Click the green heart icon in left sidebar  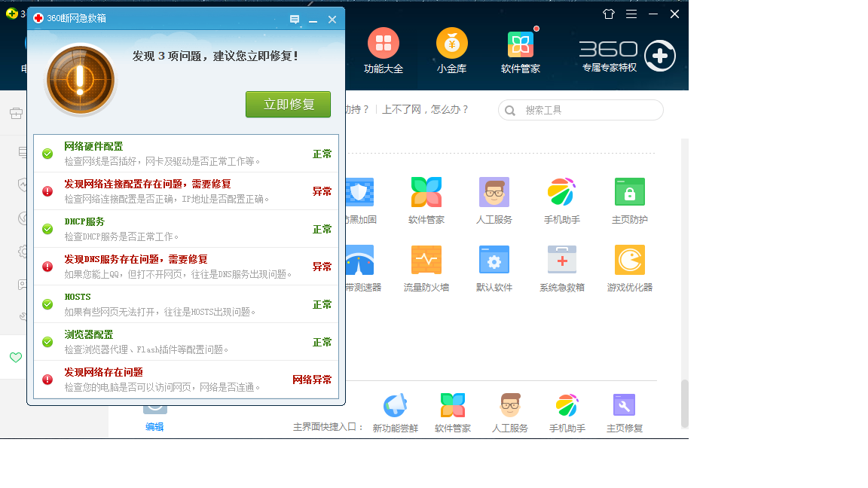[x=16, y=358]
